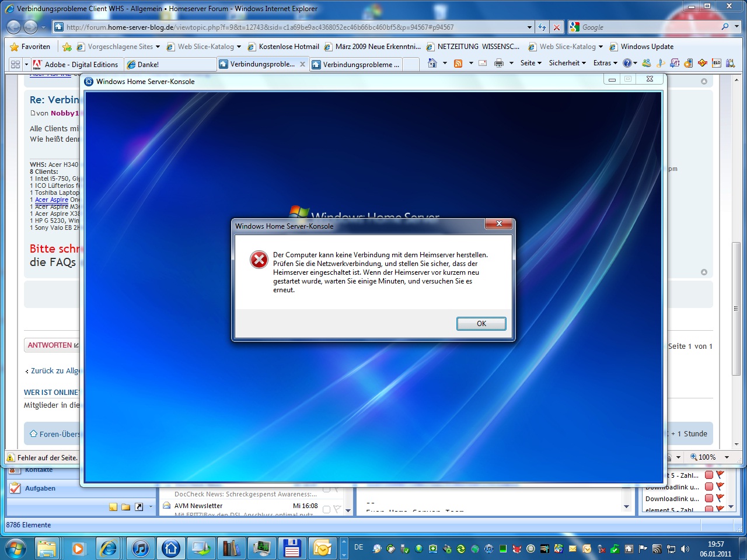The image size is (747, 560).
Task: Click the red error icon in dialog
Action: [259, 260]
